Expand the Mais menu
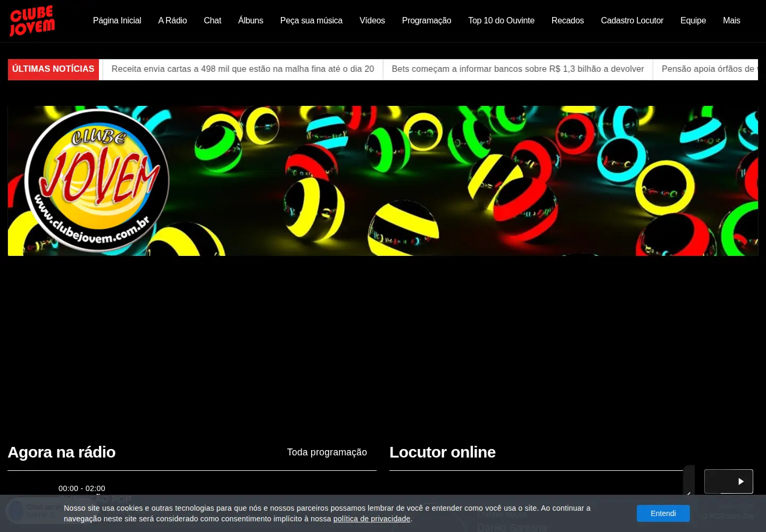 (731, 21)
